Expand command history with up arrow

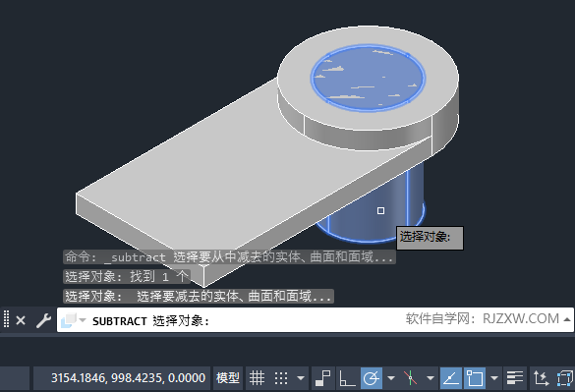pyautogui.click(x=567, y=319)
